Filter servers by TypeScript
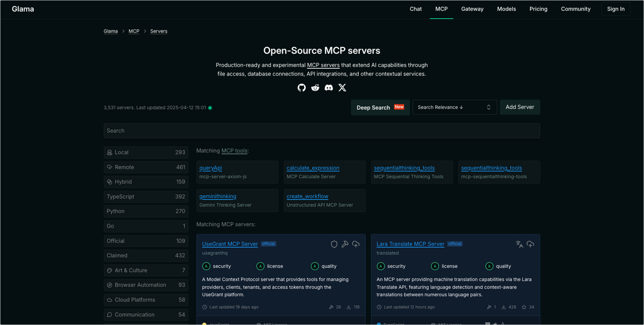The image size is (644, 325). [146, 197]
